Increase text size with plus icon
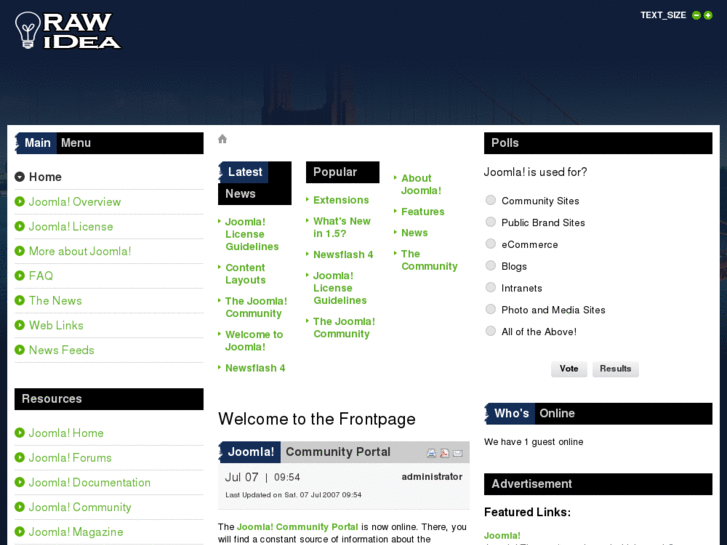This screenshot has height=545, width=727. (x=708, y=15)
